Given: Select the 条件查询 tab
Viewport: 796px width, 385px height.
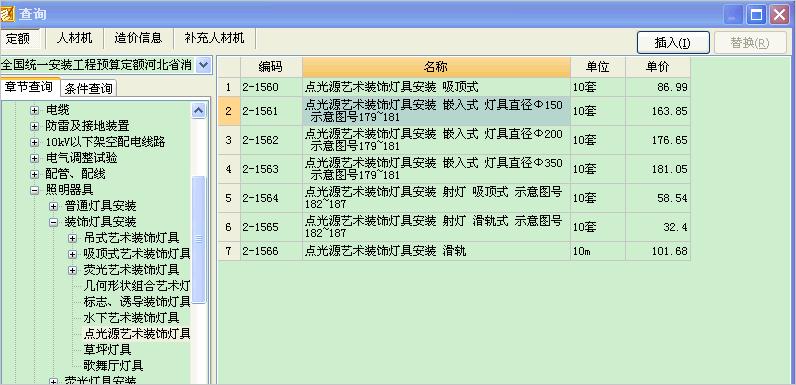Looking at the screenshot, I should coord(88,89).
